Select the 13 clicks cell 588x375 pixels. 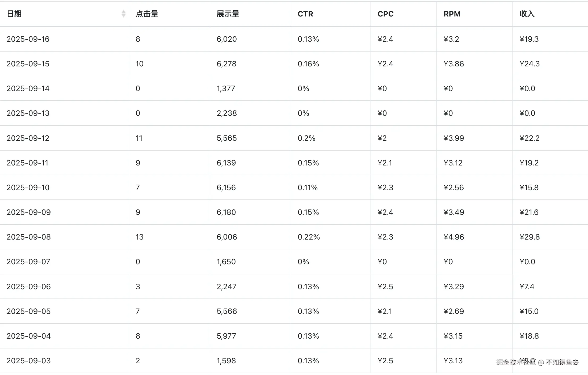click(x=139, y=237)
